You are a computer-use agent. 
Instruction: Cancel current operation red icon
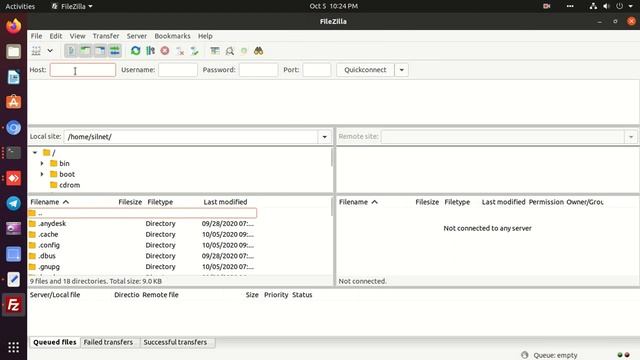click(x=165, y=51)
